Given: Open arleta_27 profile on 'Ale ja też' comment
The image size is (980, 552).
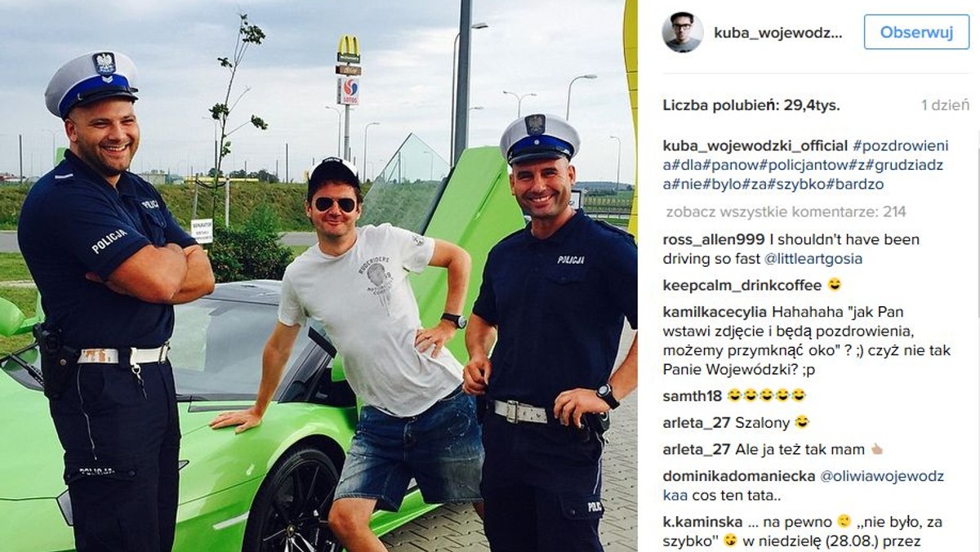Looking at the screenshot, I should click(x=696, y=449).
